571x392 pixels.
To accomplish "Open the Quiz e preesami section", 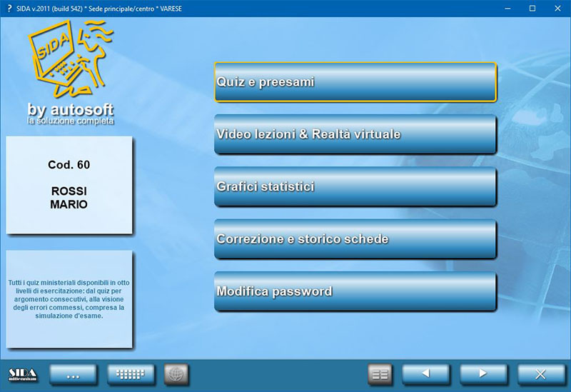I will 355,82.
